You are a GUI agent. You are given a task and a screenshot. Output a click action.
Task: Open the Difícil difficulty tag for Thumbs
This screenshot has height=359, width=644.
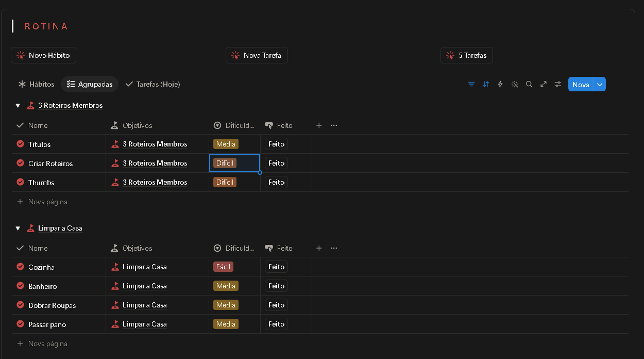(225, 182)
